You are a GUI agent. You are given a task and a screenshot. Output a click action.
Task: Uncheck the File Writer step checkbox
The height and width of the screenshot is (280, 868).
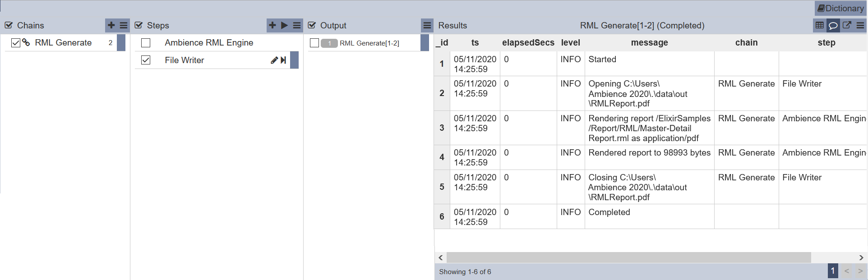(x=146, y=60)
